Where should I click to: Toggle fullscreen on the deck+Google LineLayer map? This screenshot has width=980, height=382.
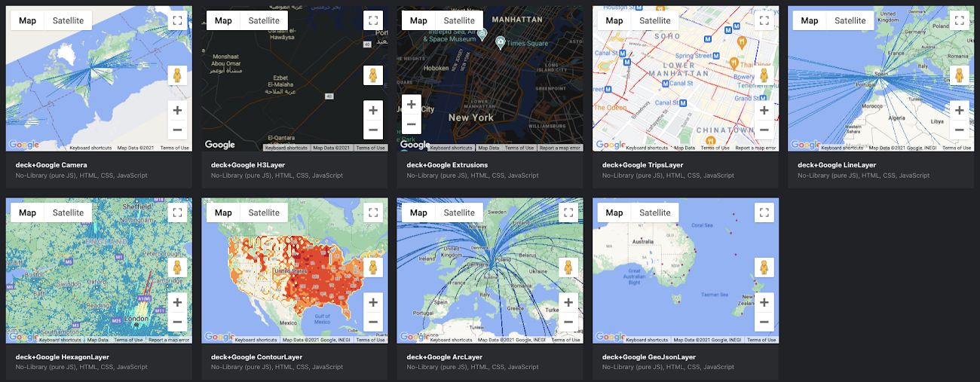(x=959, y=20)
